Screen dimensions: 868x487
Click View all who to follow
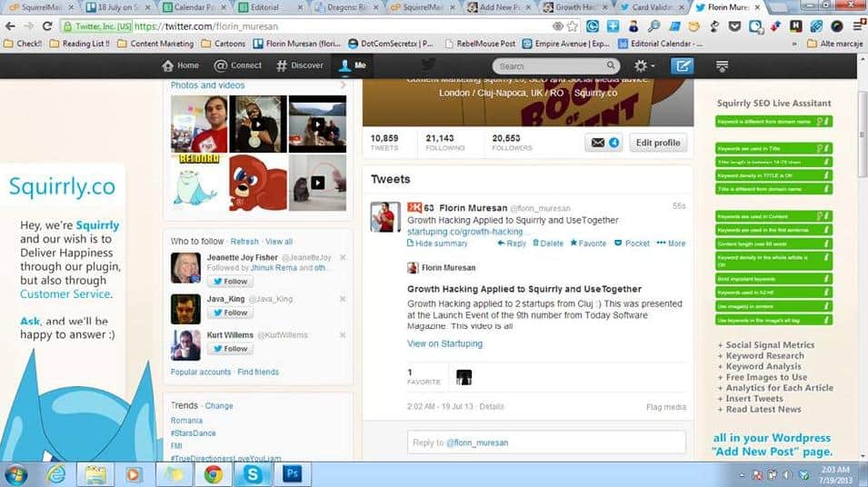[x=279, y=242]
